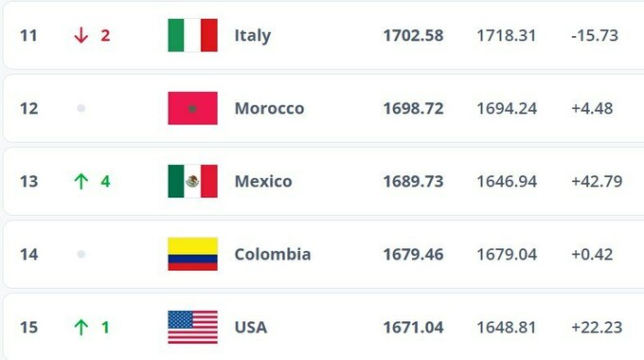The height and width of the screenshot is (360, 644).
Task: Open the USA team link
Action: 251,327
